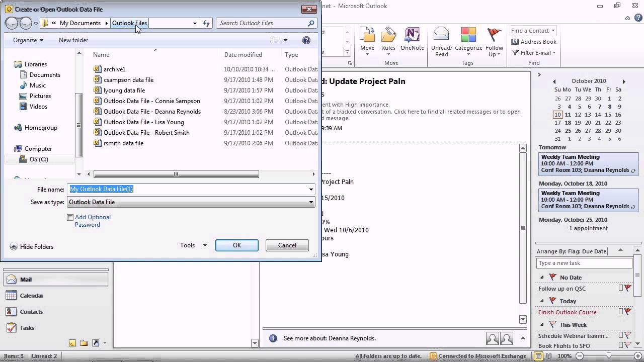
Task: Click the Move icon in Outlook ribbon
Action: tap(367, 35)
